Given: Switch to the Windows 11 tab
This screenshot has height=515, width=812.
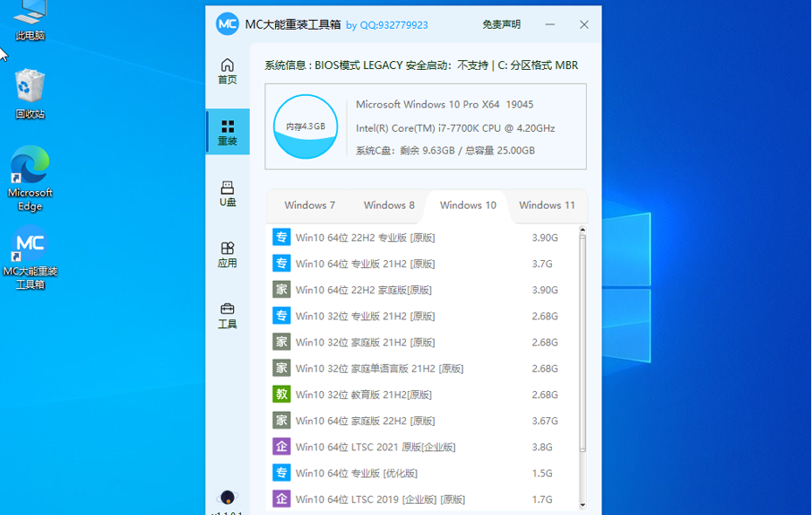Looking at the screenshot, I should [547, 205].
